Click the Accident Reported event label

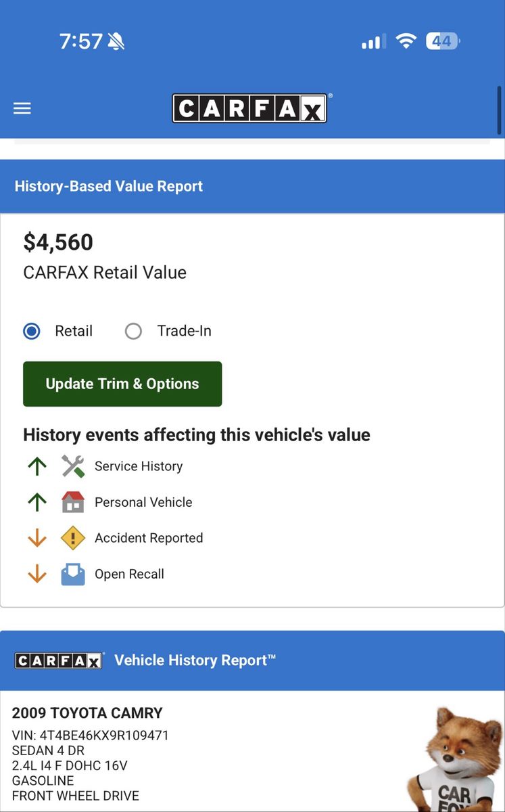coord(149,538)
